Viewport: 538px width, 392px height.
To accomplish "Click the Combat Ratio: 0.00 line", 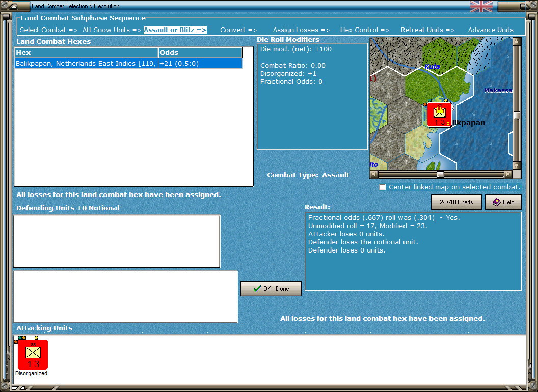I will click(292, 66).
